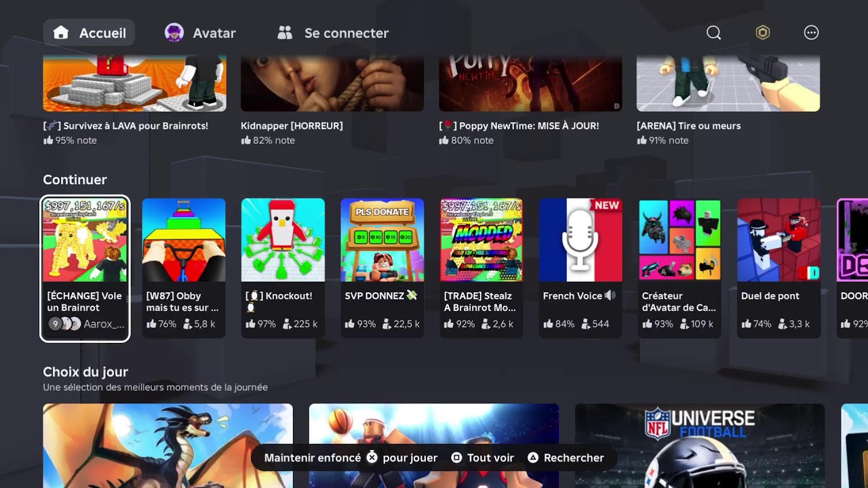
Task: Click the Choix du jour heading
Action: [x=85, y=372]
